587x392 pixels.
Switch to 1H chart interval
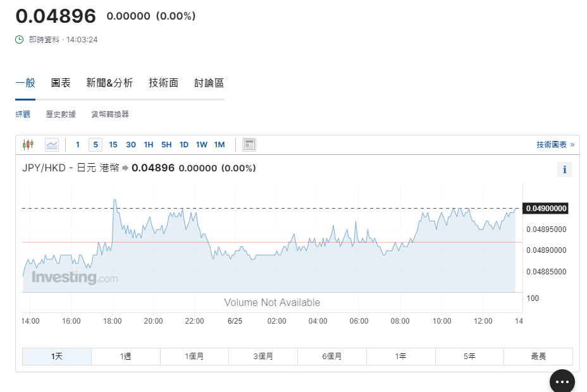coord(149,145)
